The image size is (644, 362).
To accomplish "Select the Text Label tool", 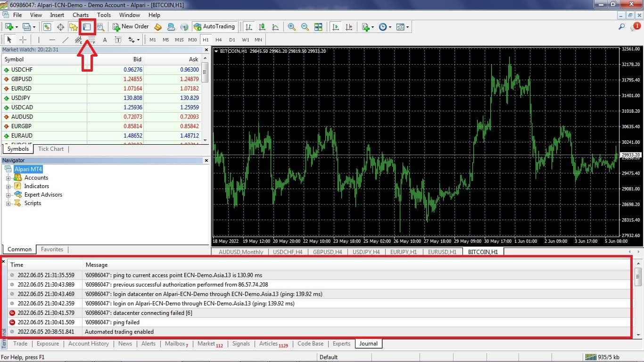I will point(118,40).
